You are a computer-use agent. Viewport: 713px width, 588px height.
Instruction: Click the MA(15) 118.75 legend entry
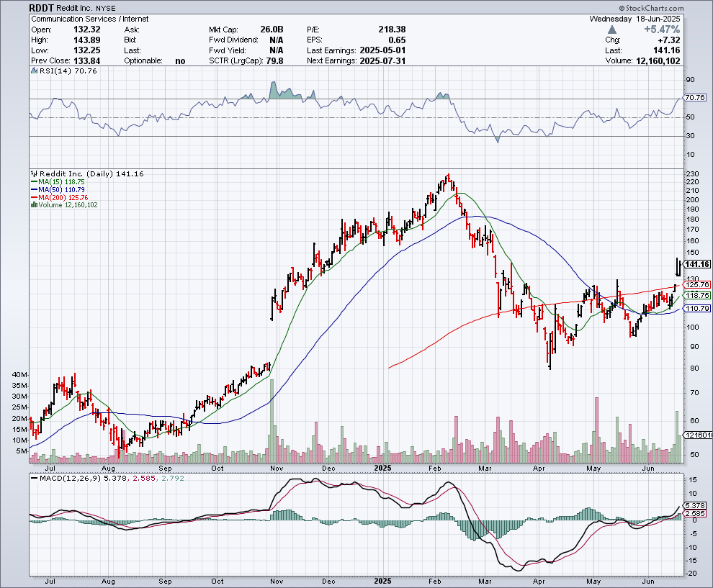pyautogui.click(x=61, y=182)
